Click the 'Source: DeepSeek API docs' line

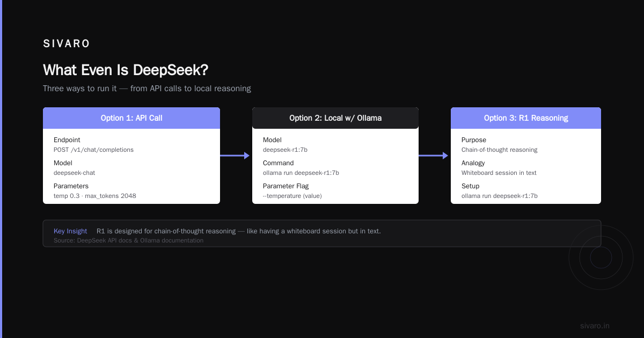(x=129, y=241)
